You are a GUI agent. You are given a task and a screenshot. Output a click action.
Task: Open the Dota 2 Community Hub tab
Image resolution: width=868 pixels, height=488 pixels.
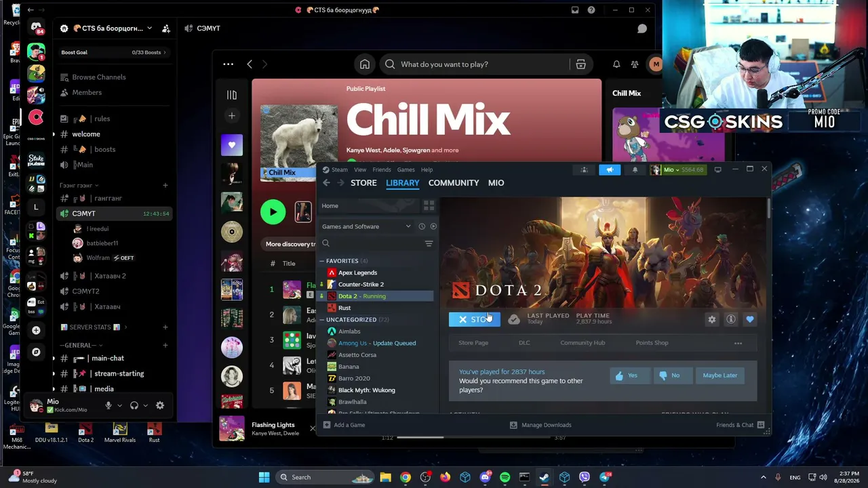pyautogui.click(x=583, y=343)
